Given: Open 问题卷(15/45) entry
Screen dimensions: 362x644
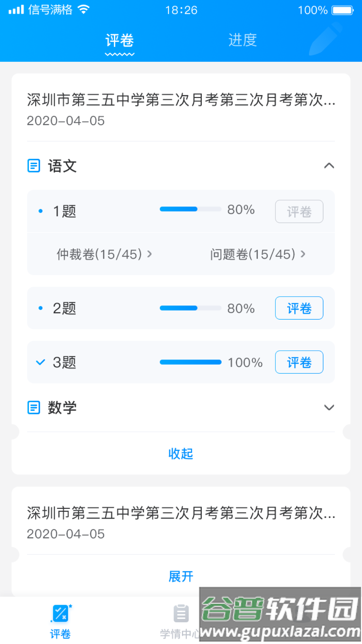Looking at the screenshot, I should (257, 254).
